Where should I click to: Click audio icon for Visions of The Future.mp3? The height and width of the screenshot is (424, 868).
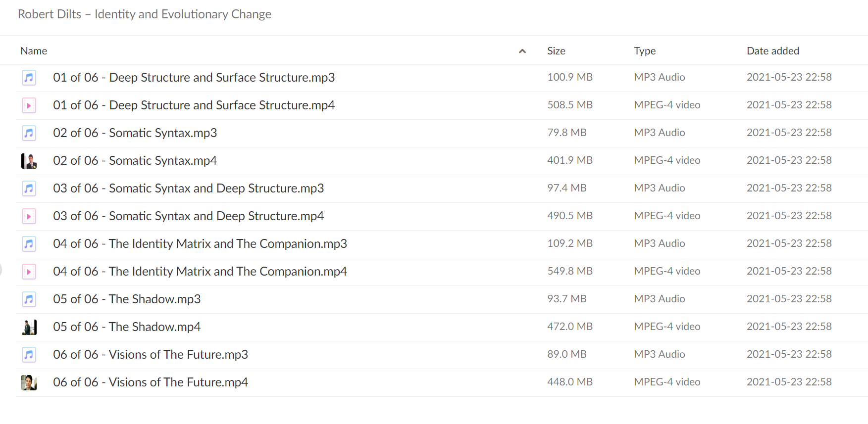[x=29, y=355]
